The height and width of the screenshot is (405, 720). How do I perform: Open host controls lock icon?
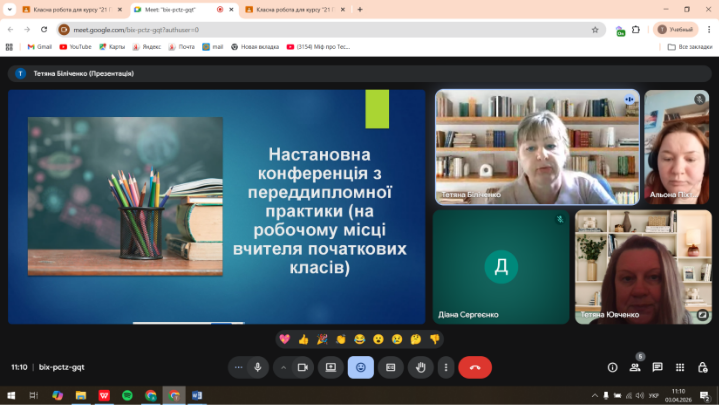click(703, 367)
